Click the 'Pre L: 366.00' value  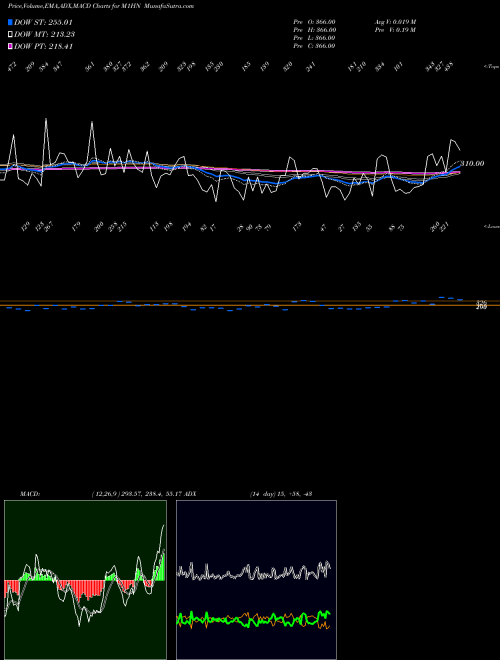[x=314, y=38]
